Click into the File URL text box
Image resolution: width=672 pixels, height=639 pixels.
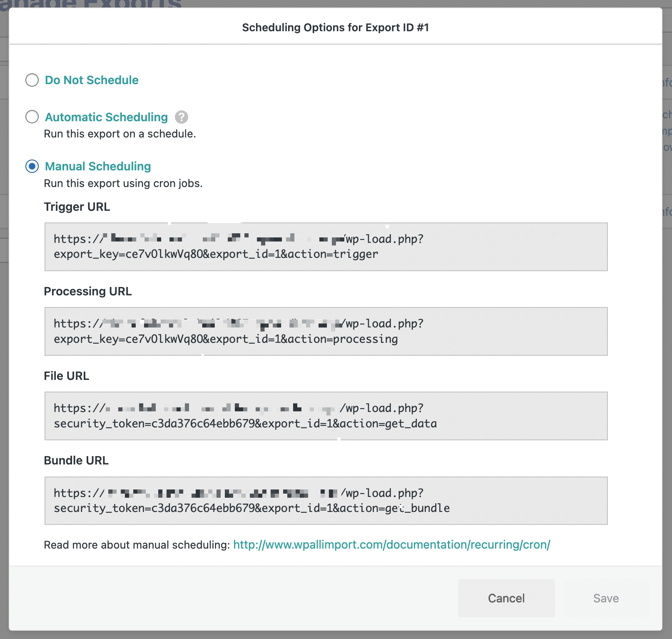point(326,416)
